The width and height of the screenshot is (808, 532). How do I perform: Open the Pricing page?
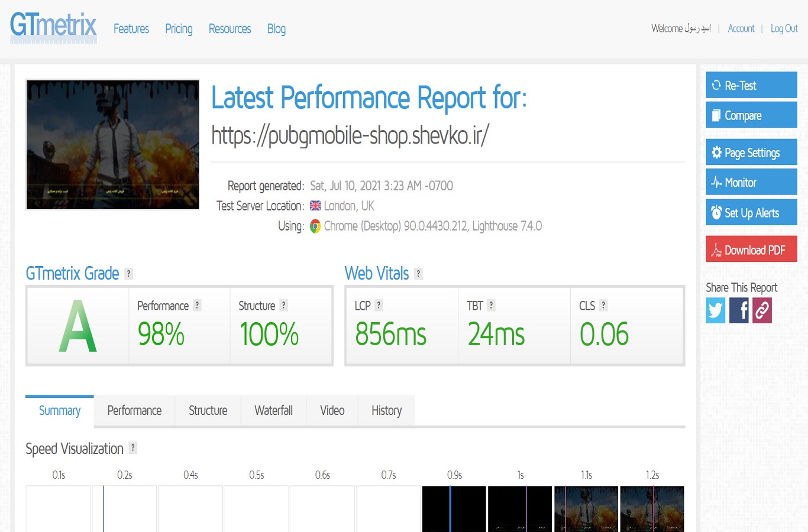point(179,29)
